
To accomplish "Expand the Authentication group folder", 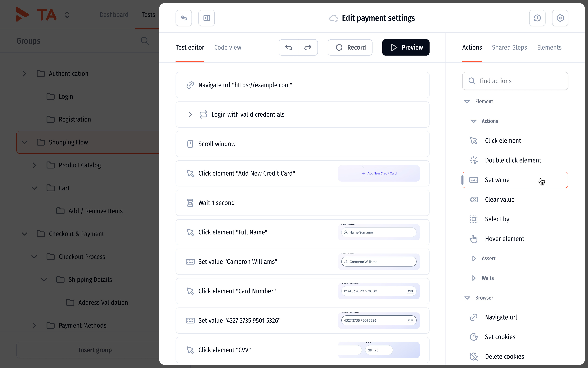I will [x=24, y=73].
